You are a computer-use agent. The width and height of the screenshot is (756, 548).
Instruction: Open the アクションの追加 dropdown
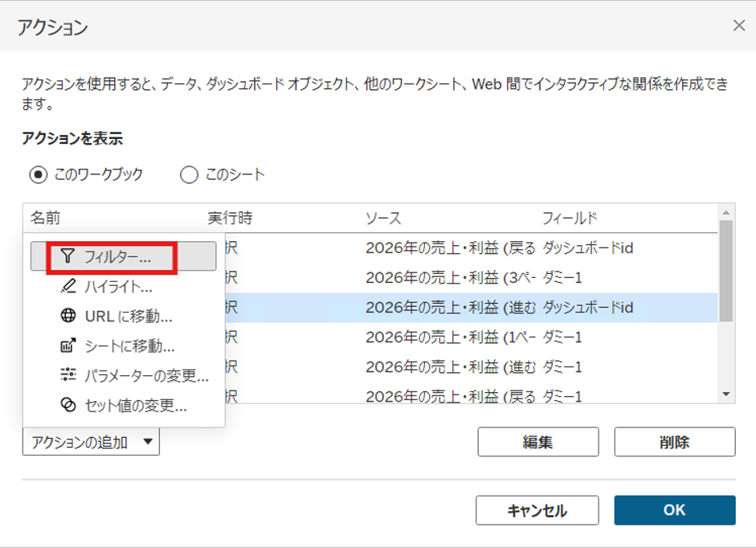(x=91, y=442)
